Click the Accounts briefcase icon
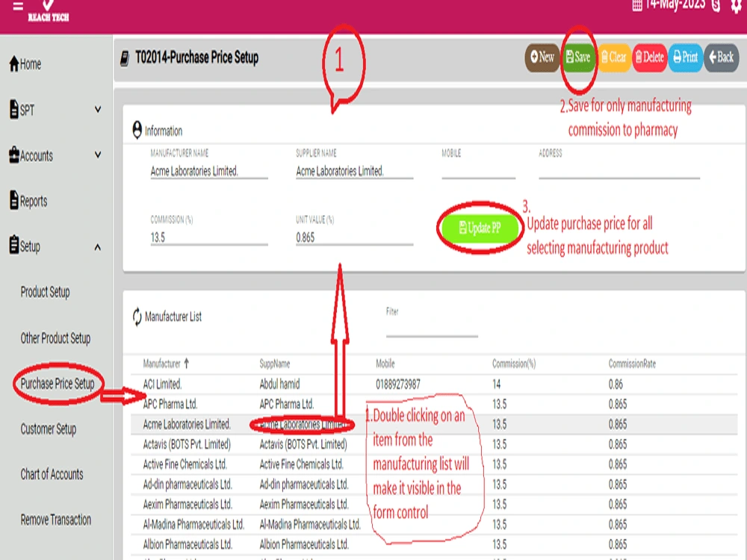The image size is (747, 560). click(x=14, y=155)
